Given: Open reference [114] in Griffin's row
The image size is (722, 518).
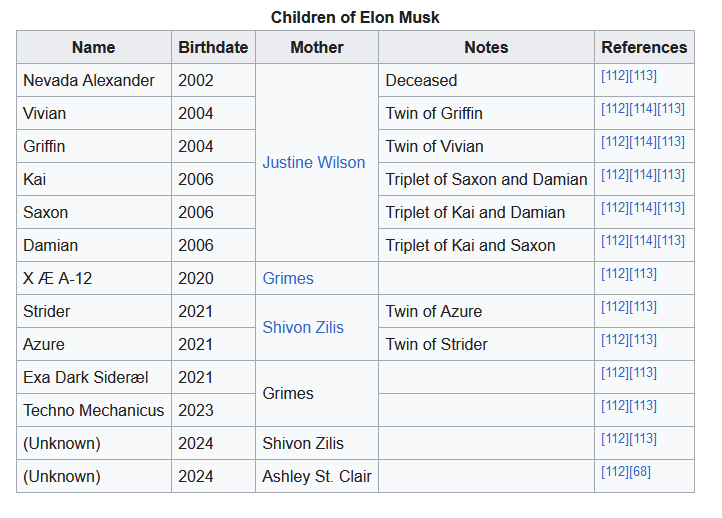Looking at the screenshot, I should pyautogui.click(x=643, y=141).
